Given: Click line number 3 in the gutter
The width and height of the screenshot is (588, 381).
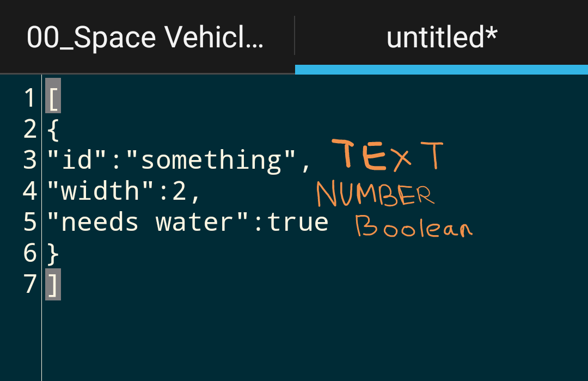Looking at the screenshot, I should coord(29,160).
